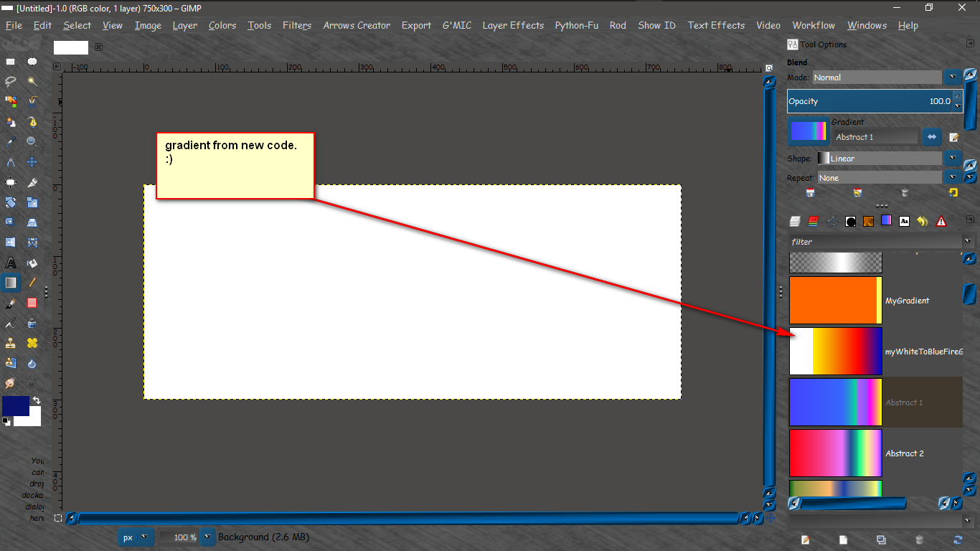Image resolution: width=980 pixels, height=551 pixels.
Task: Select the Rectangle Select tool
Action: pos(11,62)
